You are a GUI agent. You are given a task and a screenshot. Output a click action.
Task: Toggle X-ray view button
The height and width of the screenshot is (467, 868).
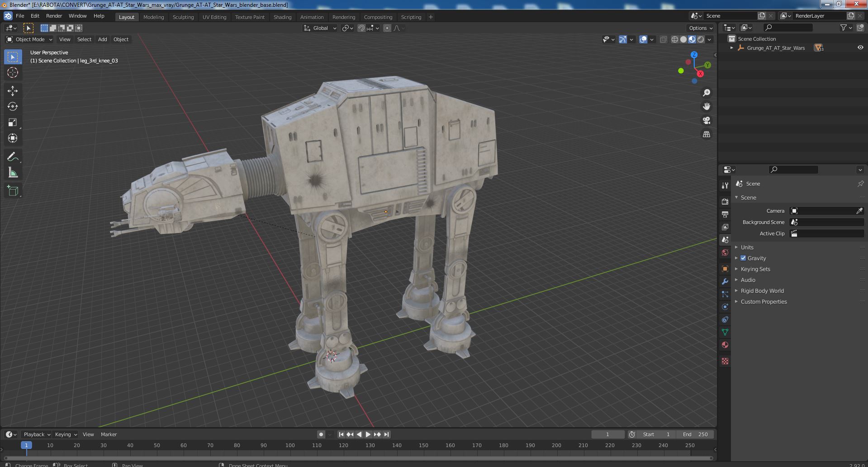click(x=663, y=39)
